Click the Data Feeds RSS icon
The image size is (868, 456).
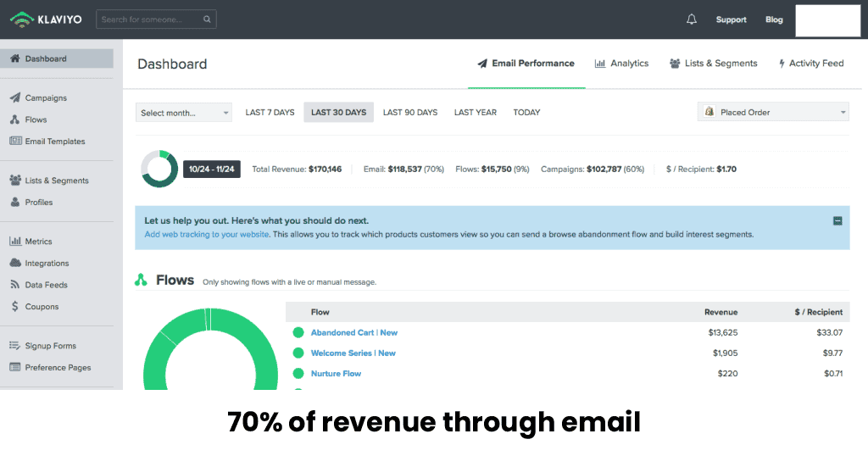pos(15,284)
